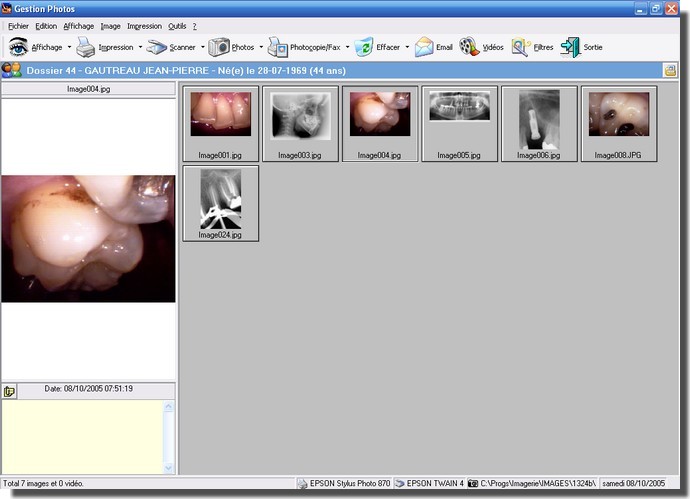The image size is (690, 499).
Task: Open the Effacer dropdown arrow
Action: 407,47
